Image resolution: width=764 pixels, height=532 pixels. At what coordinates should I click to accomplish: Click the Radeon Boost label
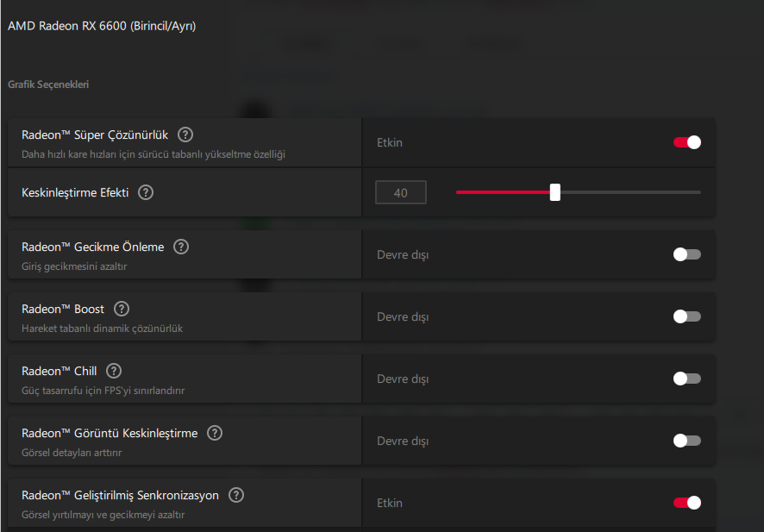tap(63, 309)
